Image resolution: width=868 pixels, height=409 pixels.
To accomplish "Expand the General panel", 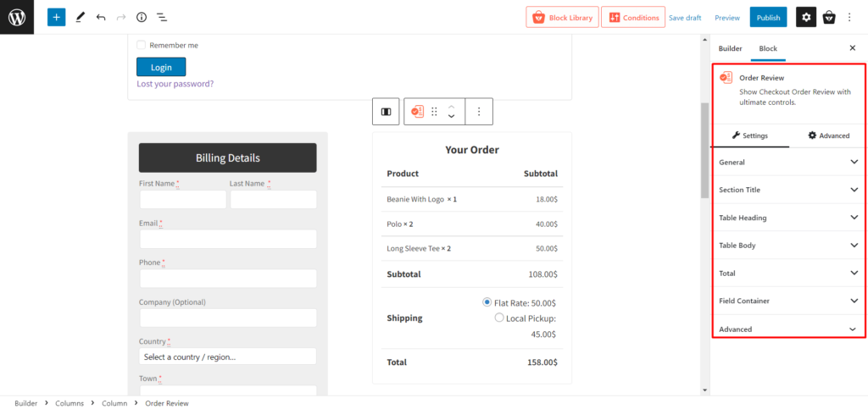I will [789, 162].
